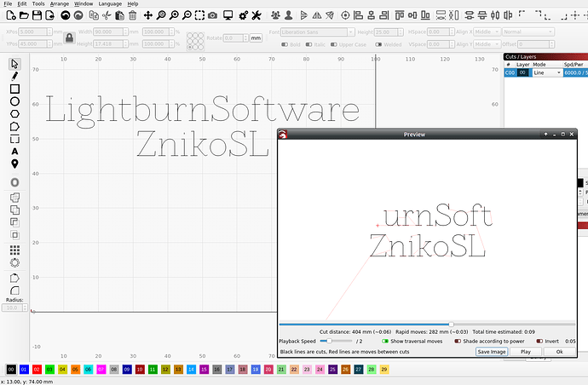Open the layer Mode Line dropdown

coord(547,72)
